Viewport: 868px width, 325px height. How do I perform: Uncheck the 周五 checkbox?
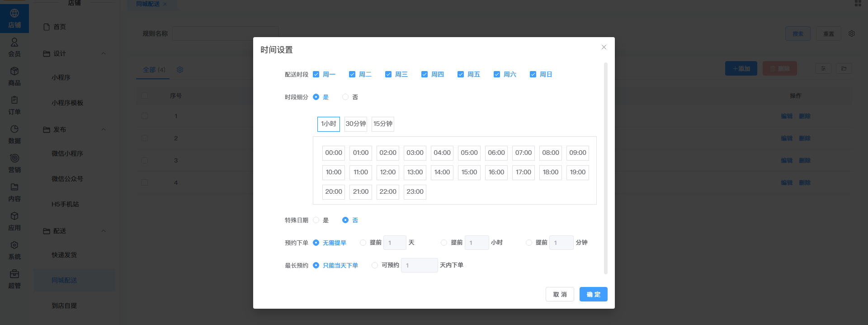tap(461, 74)
